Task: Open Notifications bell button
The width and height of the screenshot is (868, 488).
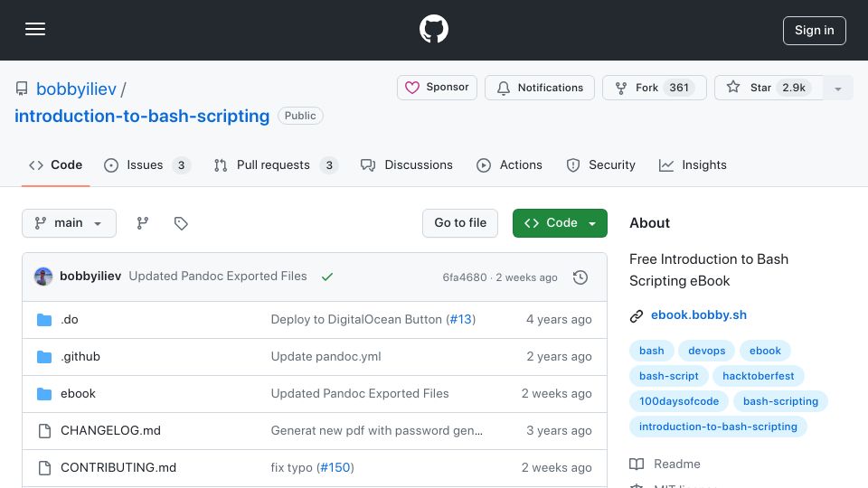Action: 539,88
